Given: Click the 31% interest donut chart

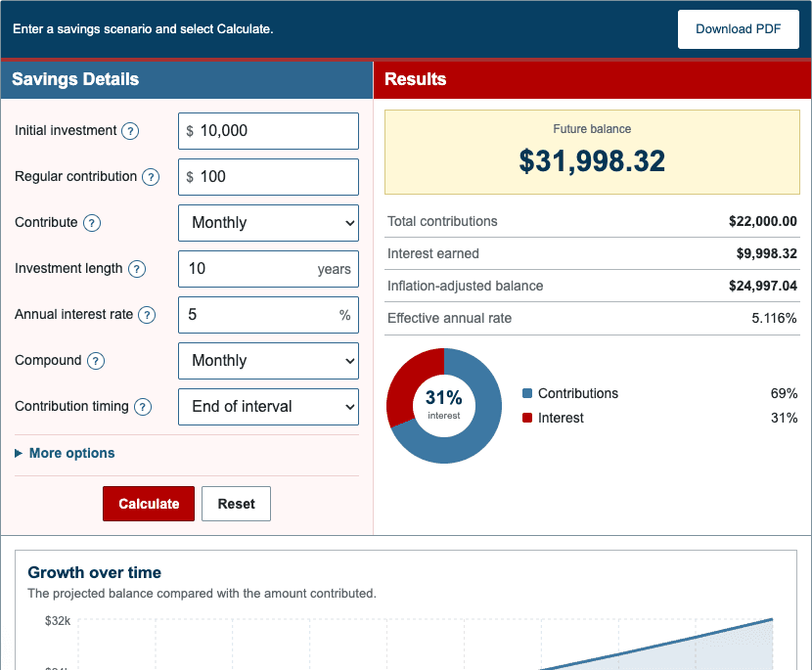Looking at the screenshot, I should 444,405.
